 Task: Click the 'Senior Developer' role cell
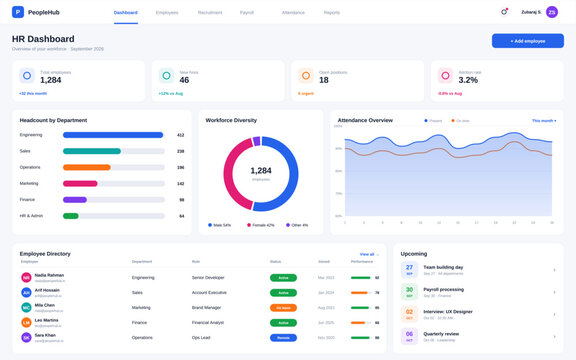pyautogui.click(x=208, y=278)
